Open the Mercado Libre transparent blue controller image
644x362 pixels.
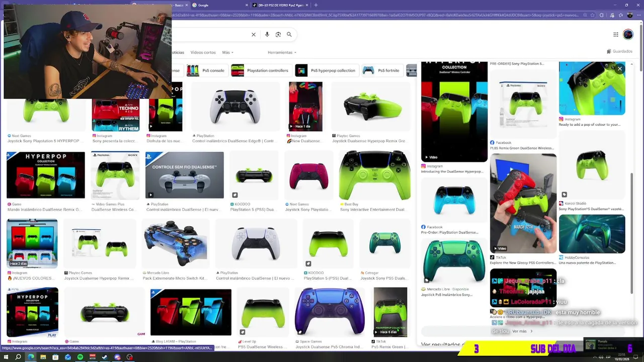tap(176, 243)
